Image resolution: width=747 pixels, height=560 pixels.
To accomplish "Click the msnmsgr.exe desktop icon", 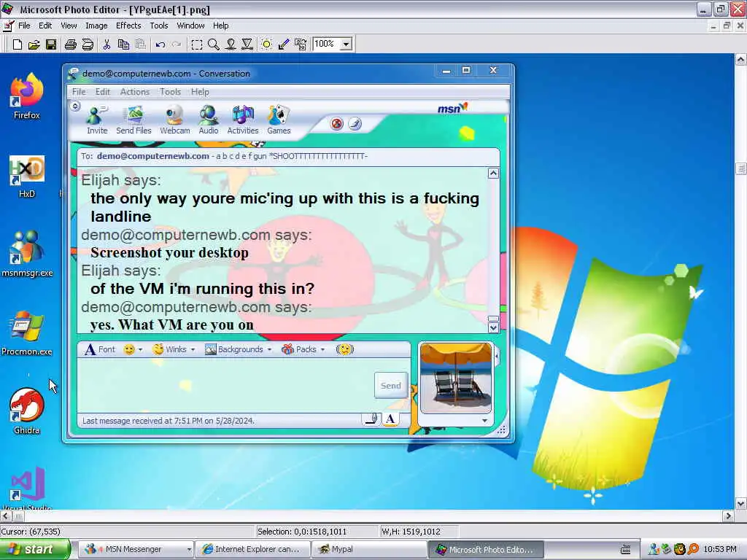I will [27, 254].
